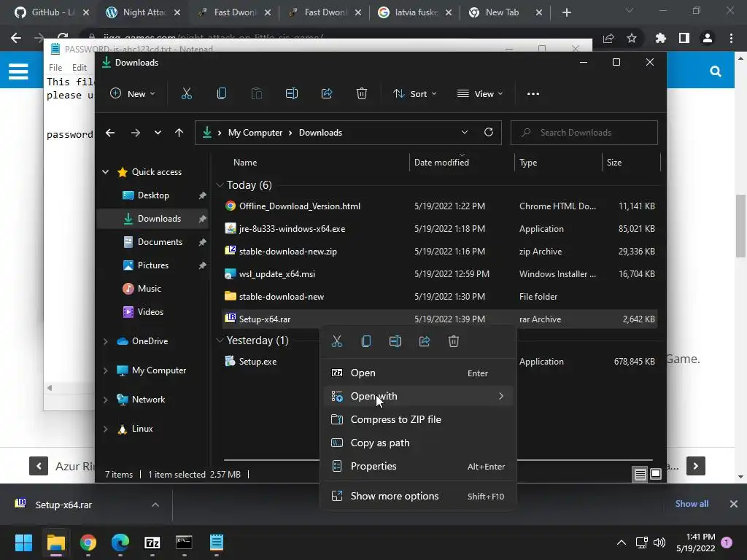Select jre-8u333-windows-x64.exe file
Screen dimensions: 747x560
click(440, 228)
